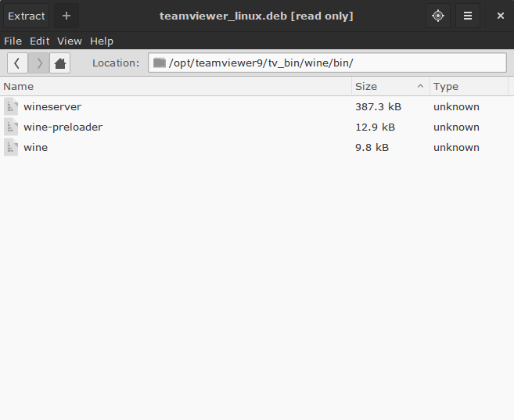Select the wineserver file name
The height and width of the screenshot is (420, 514).
pyautogui.click(x=52, y=107)
